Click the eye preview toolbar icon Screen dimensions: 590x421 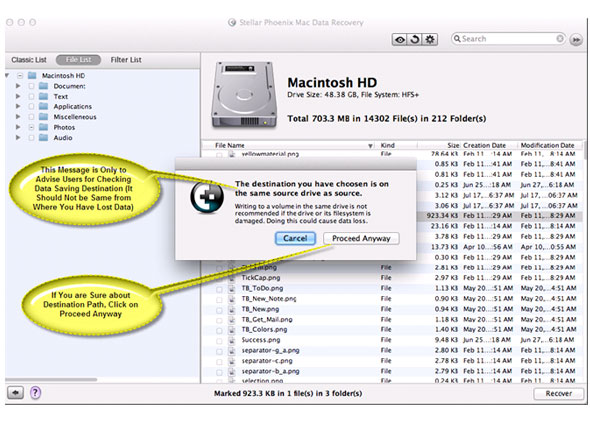[x=400, y=39]
